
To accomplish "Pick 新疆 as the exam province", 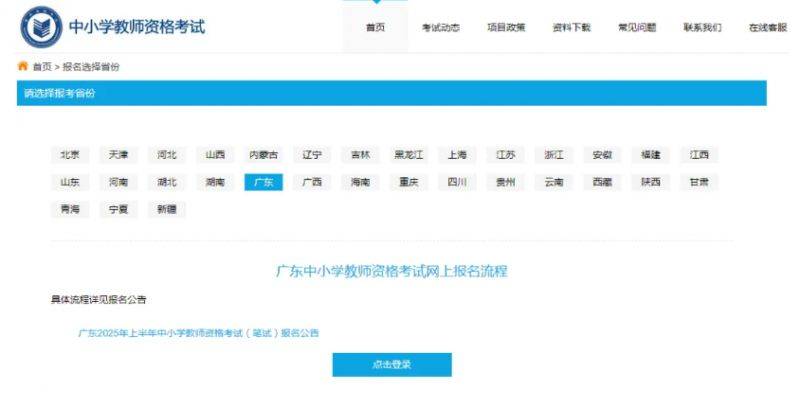I will [167, 210].
